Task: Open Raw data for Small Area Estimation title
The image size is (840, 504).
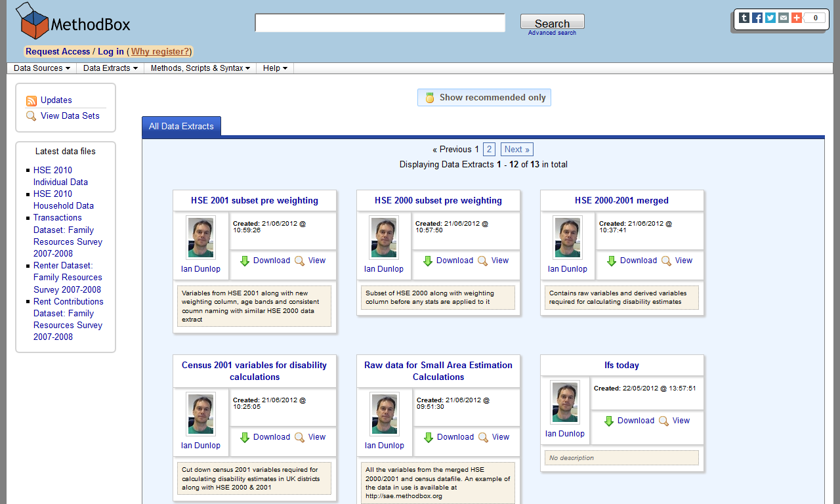Action: click(x=438, y=371)
